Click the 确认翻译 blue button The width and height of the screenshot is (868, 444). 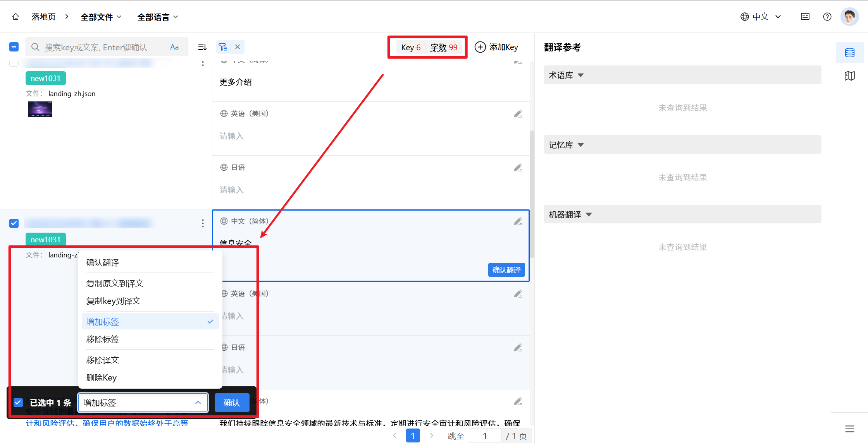tap(506, 270)
